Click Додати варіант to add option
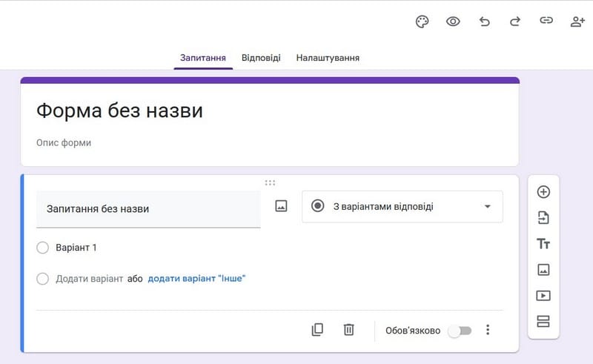 click(90, 279)
